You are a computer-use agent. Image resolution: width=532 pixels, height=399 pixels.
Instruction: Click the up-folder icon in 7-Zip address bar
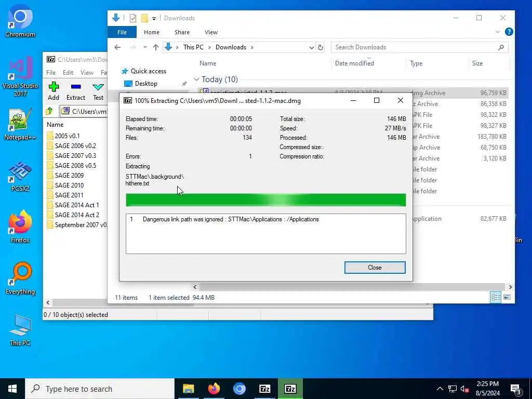click(x=49, y=111)
